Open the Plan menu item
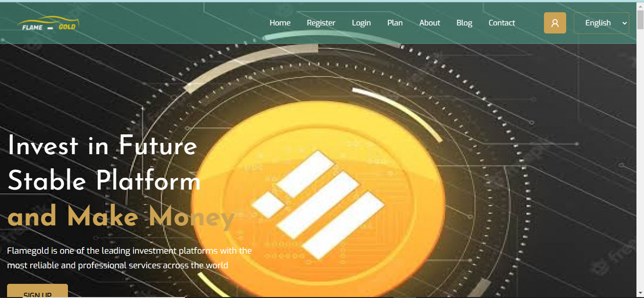Screen dimensions: 644x298 coord(395,23)
